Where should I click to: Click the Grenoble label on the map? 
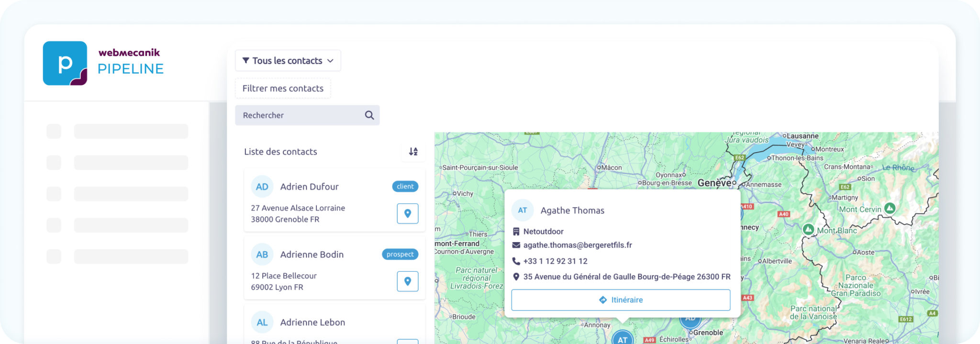tap(708, 333)
